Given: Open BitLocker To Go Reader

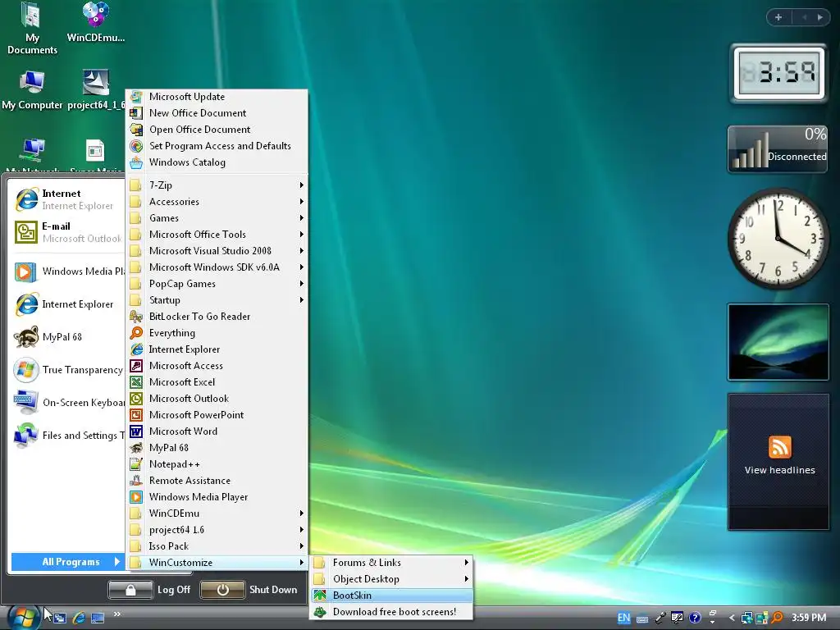Looking at the screenshot, I should click(x=217, y=317).
